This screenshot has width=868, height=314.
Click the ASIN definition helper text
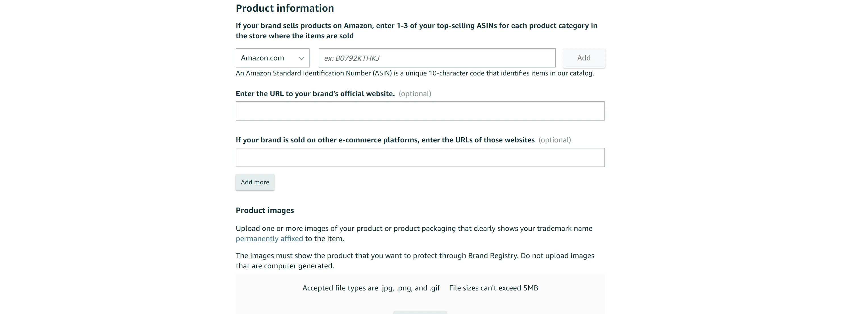tap(415, 73)
